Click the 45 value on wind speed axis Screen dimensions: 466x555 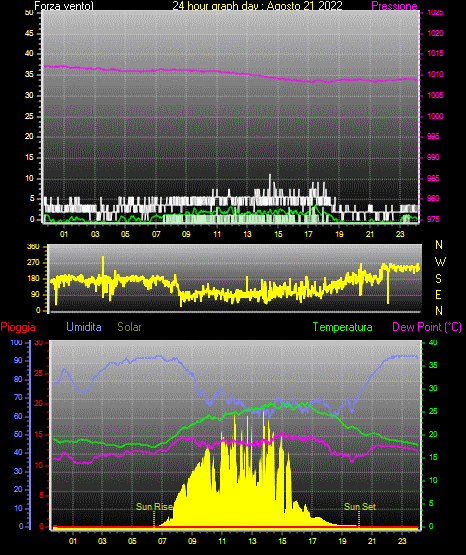coord(29,33)
